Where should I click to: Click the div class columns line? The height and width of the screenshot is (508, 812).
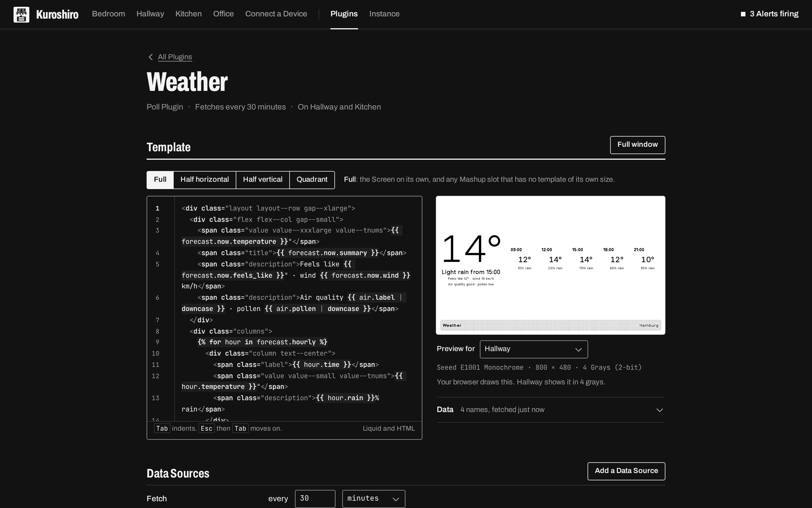pos(231,332)
